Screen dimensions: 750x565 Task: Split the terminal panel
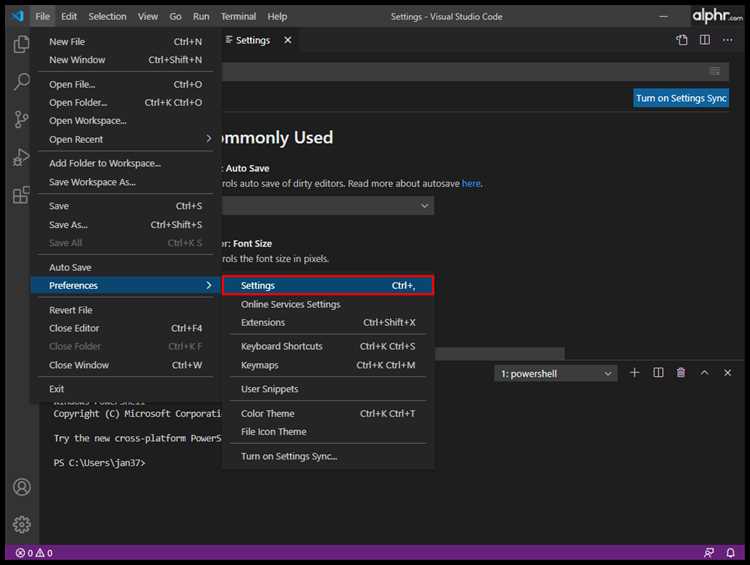[x=658, y=373]
